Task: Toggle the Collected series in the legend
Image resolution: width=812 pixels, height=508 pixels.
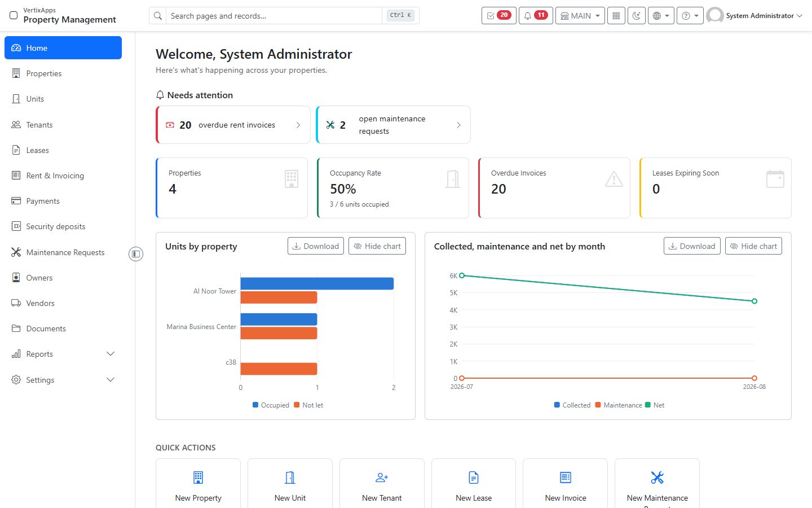Action: point(572,405)
